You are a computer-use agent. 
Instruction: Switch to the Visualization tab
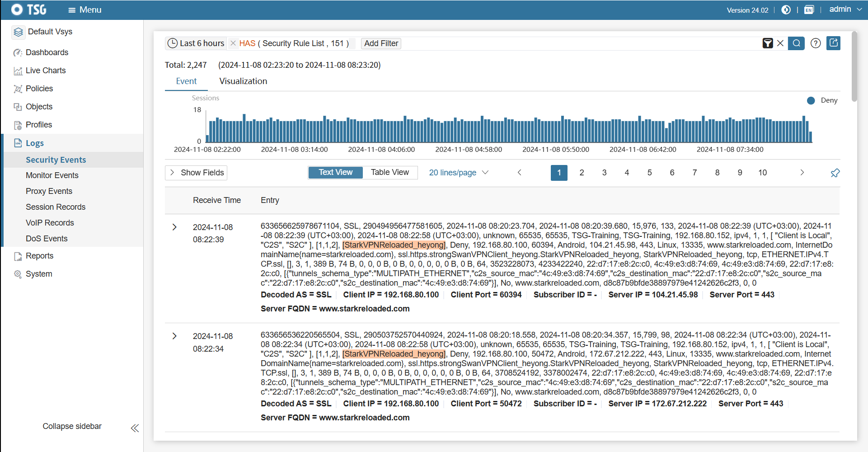(243, 81)
